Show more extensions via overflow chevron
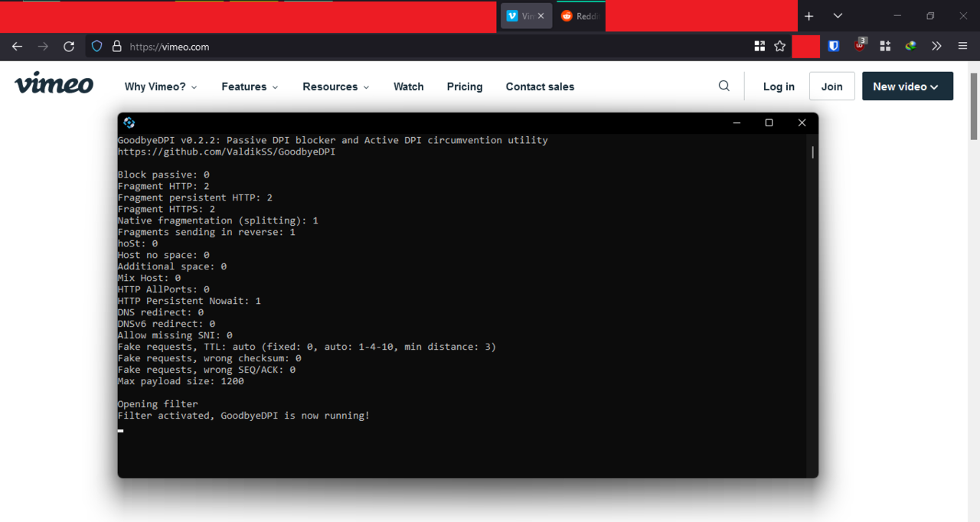Image resolution: width=980 pixels, height=522 pixels. [936, 47]
